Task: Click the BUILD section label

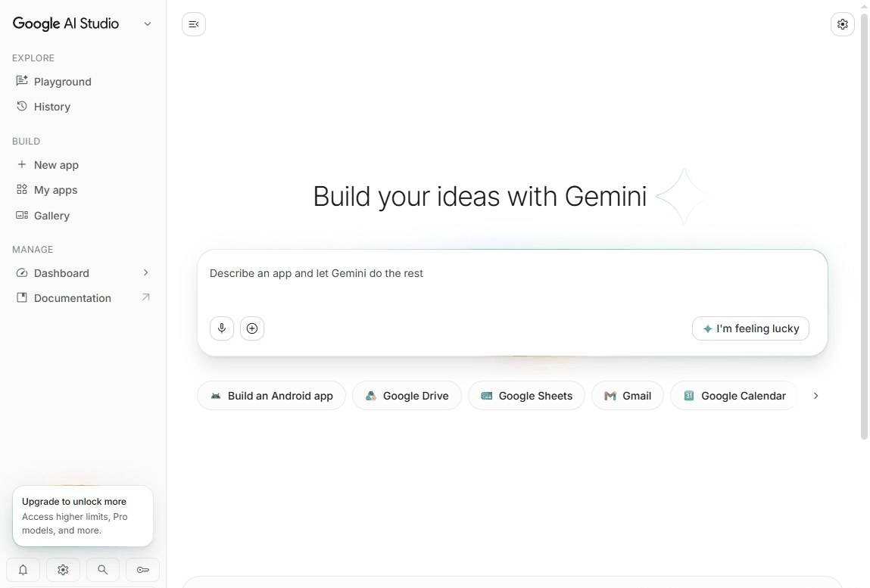Action: pyautogui.click(x=26, y=141)
